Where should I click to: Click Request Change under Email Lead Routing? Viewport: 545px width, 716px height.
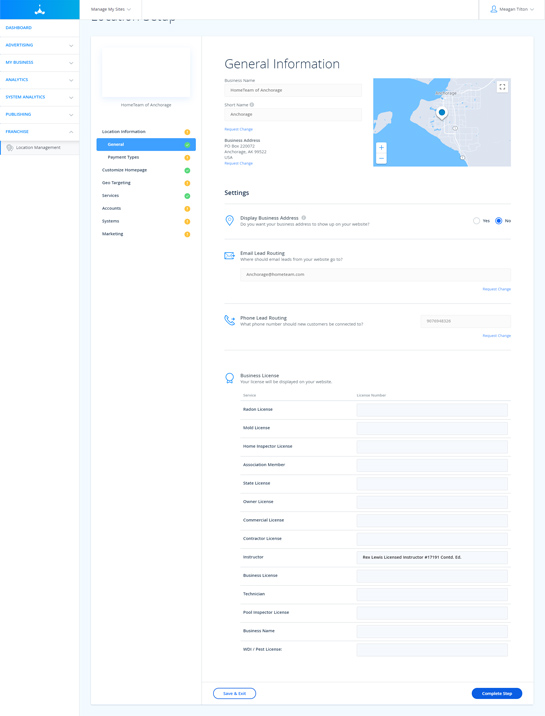click(x=497, y=289)
